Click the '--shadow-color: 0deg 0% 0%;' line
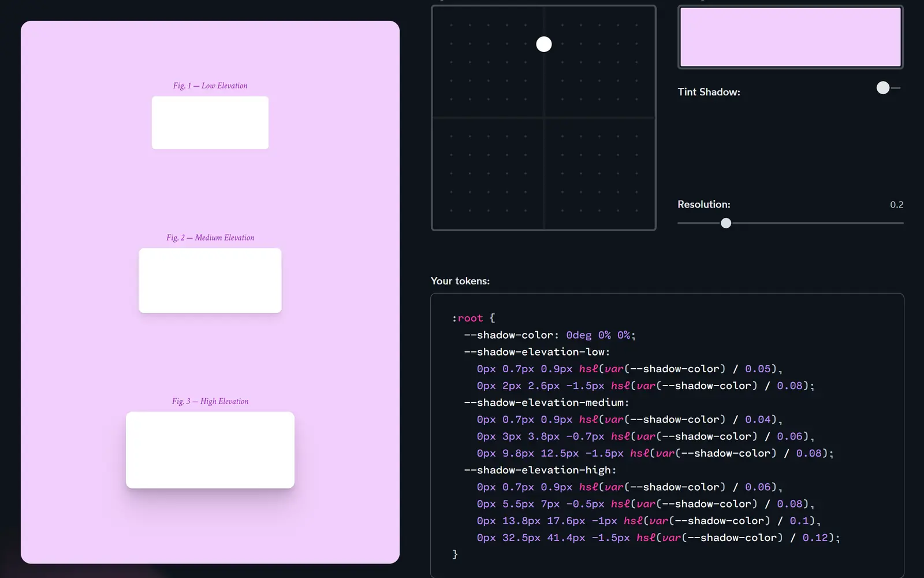The height and width of the screenshot is (578, 924). 550,335
